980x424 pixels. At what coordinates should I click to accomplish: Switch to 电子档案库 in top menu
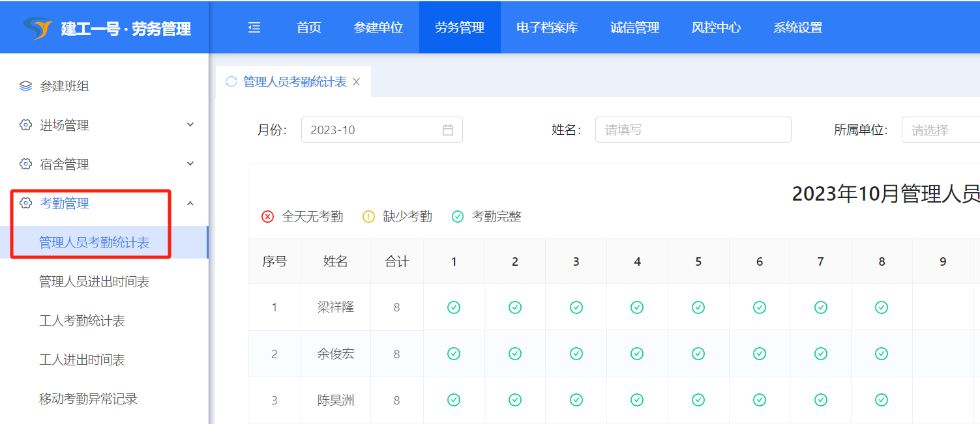(x=547, y=27)
